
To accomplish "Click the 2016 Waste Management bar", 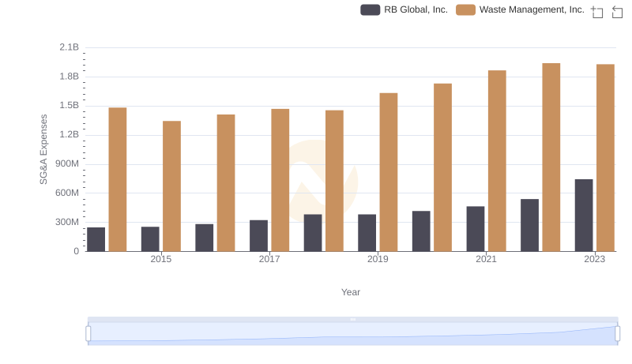I will [226, 183].
